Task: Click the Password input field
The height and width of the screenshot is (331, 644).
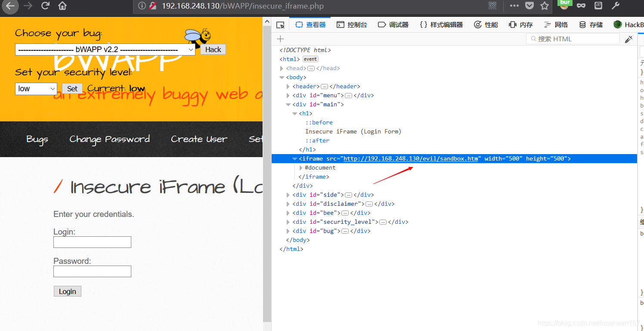Action: [92, 272]
